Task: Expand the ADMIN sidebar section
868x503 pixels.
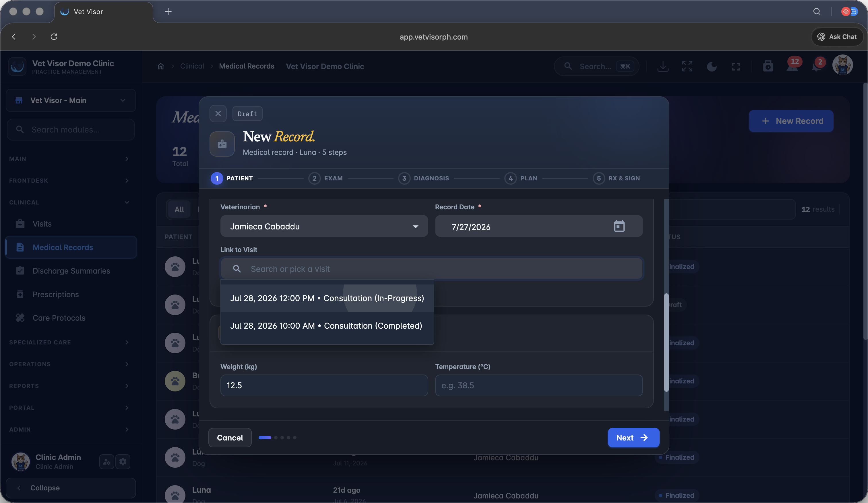Action: tap(69, 429)
